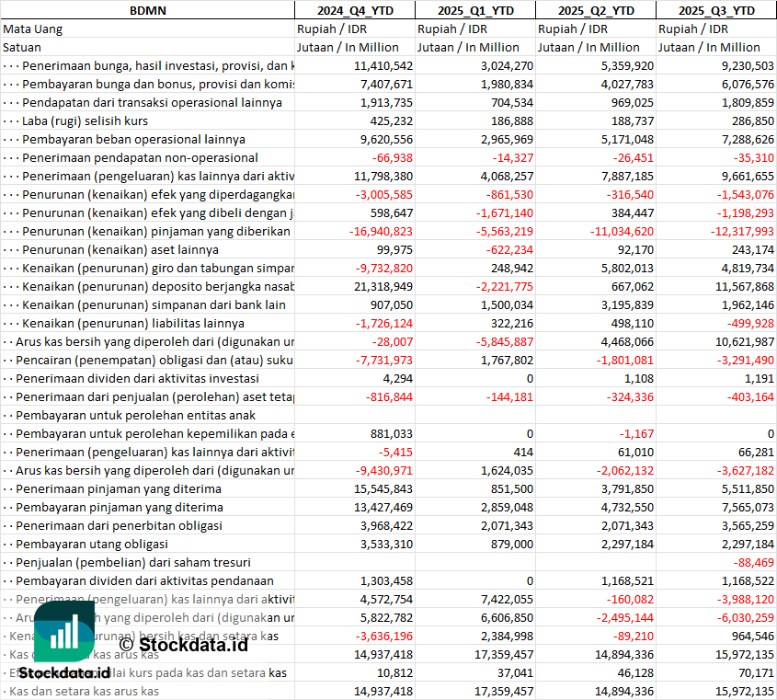Select Pembayaran beban operasional lainnya row label
This screenshot has height=700, width=777.
[x=133, y=139]
